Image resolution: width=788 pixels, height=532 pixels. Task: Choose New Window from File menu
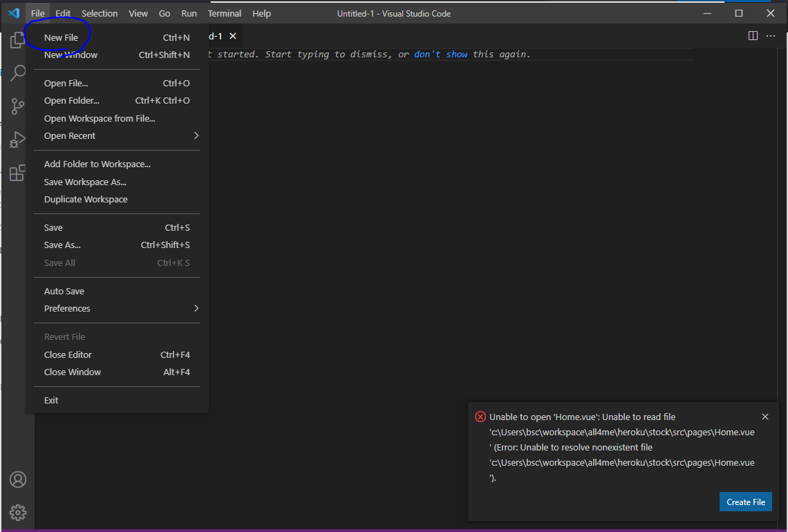[x=117, y=55]
